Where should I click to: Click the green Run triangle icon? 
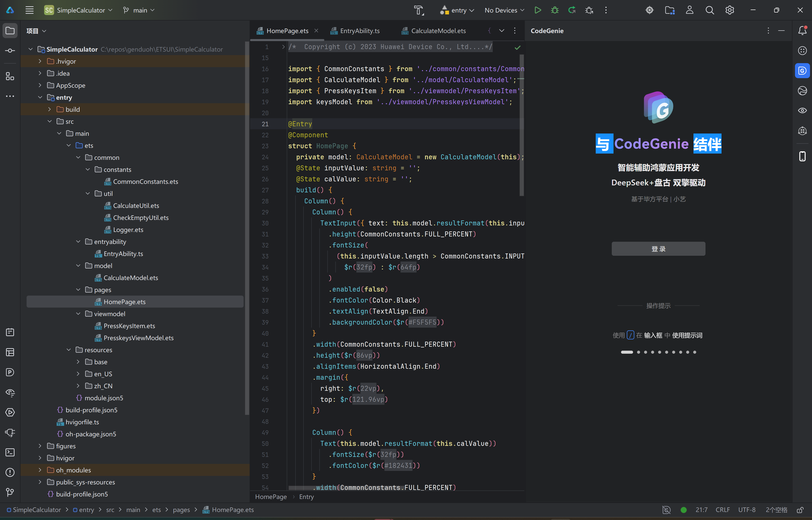538,10
